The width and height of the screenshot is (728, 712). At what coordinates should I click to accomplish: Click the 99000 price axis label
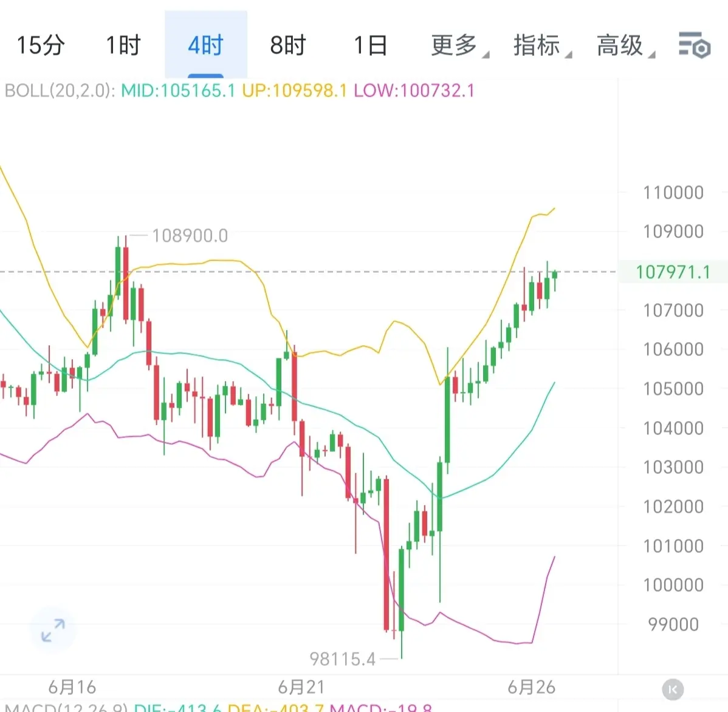[673, 625]
